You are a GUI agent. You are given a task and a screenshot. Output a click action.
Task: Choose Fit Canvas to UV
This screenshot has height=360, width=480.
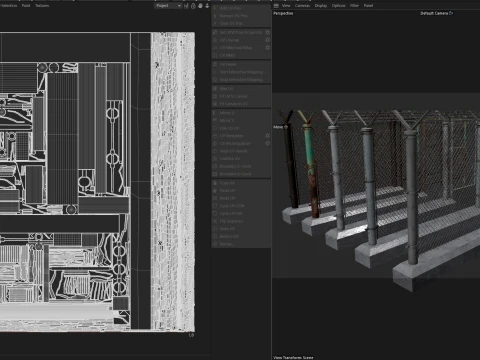click(x=241, y=104)
